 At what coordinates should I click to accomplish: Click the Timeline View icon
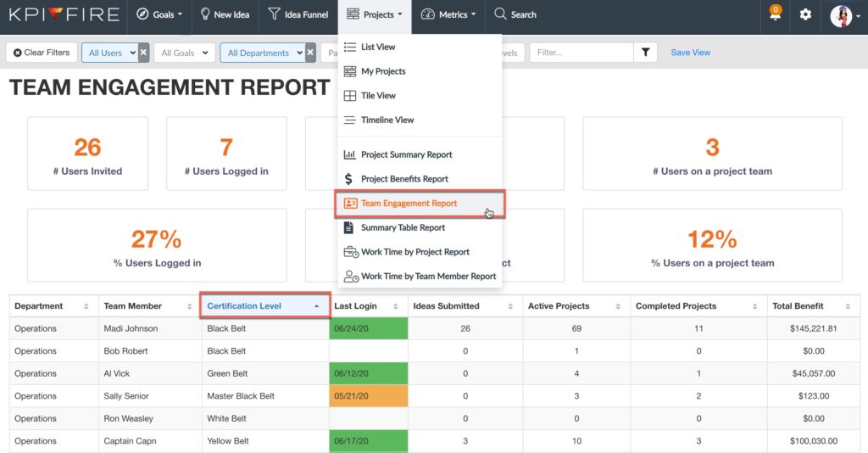coord(350,120)
